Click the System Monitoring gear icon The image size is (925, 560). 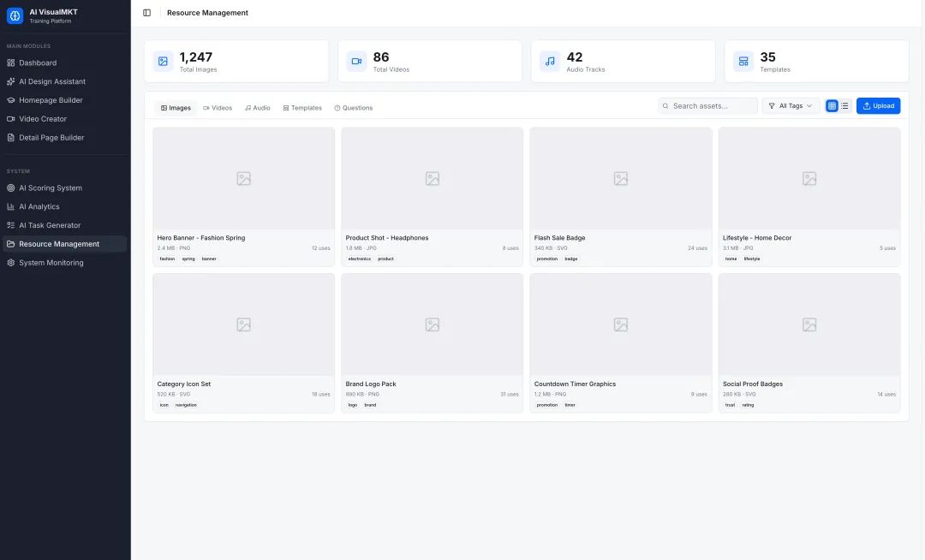[x=10, y=263]
